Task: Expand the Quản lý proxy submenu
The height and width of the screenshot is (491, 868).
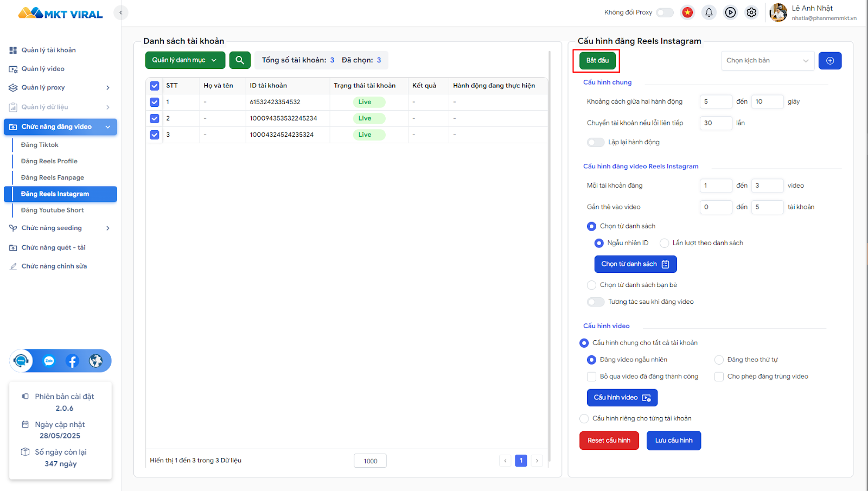Action: point(108,88)
